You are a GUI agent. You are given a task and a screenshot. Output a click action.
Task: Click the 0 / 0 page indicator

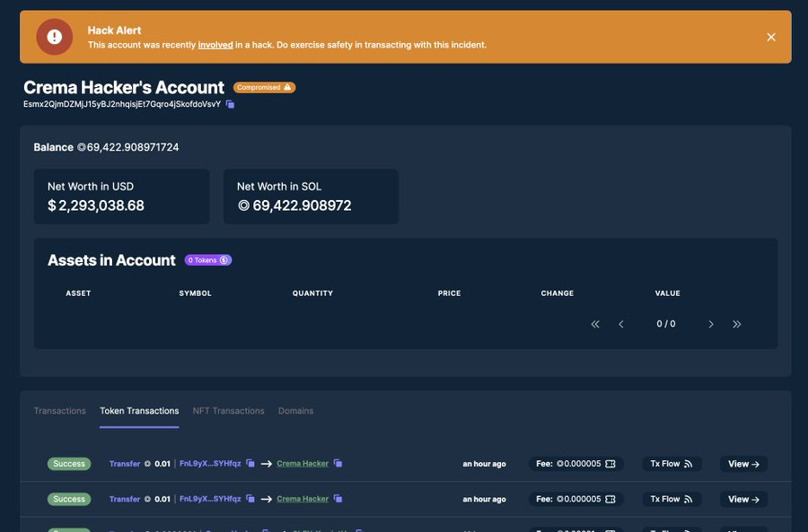(666, 324)
